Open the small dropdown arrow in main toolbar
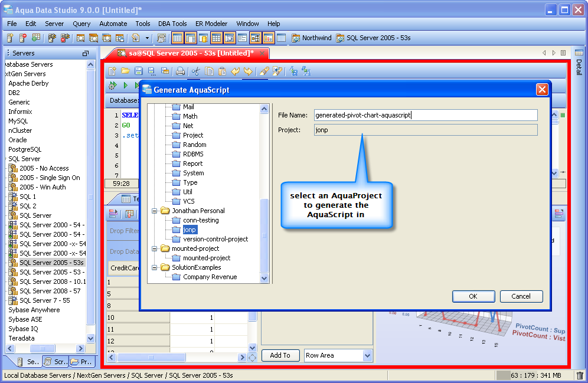 pos(147,38)
